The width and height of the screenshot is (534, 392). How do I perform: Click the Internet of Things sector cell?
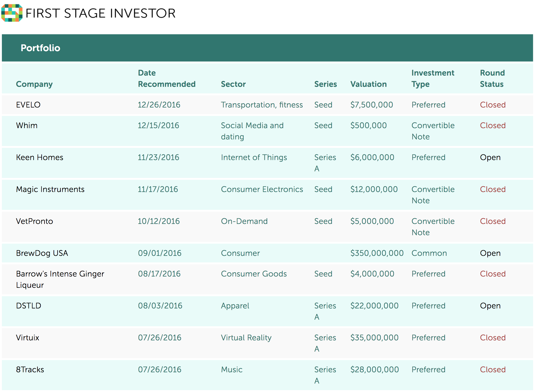click(x=254, y=158)
